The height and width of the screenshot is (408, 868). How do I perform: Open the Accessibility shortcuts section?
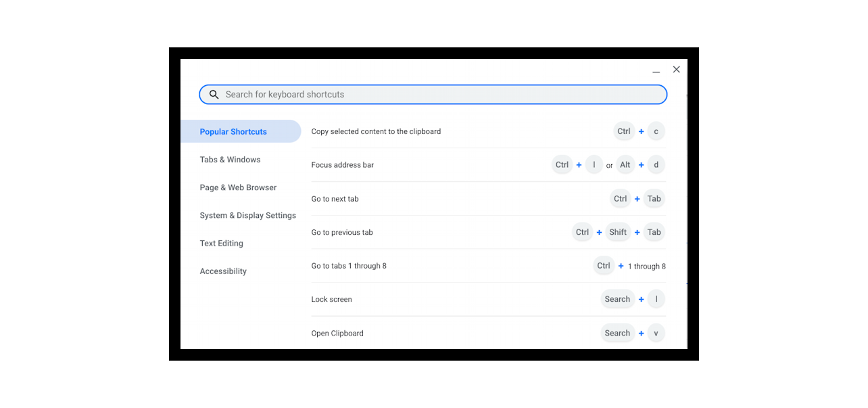click(223, 271)
